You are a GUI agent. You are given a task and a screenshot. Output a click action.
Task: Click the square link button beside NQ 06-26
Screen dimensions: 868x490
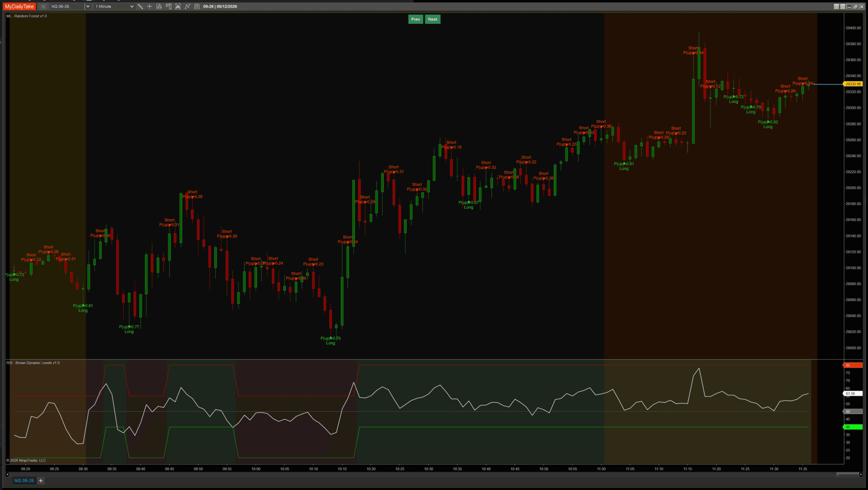pyautogui.click(x=43, y=6)
